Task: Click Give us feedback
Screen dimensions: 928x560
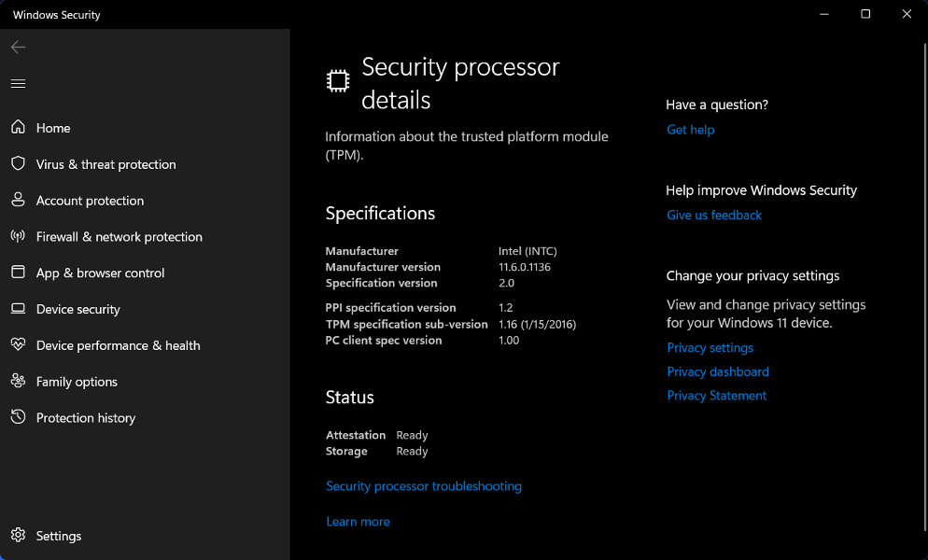Action: (x=713, y=215)
